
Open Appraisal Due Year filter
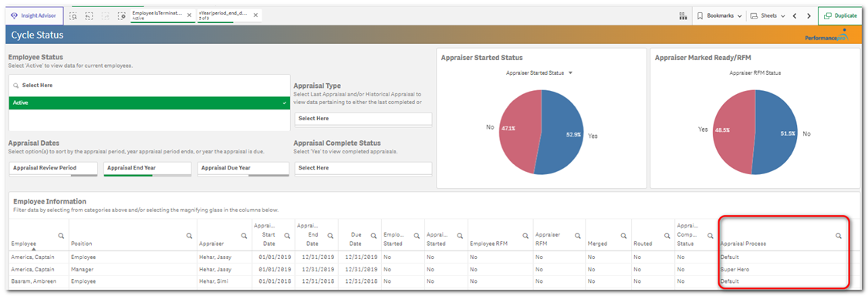point(243,168)
